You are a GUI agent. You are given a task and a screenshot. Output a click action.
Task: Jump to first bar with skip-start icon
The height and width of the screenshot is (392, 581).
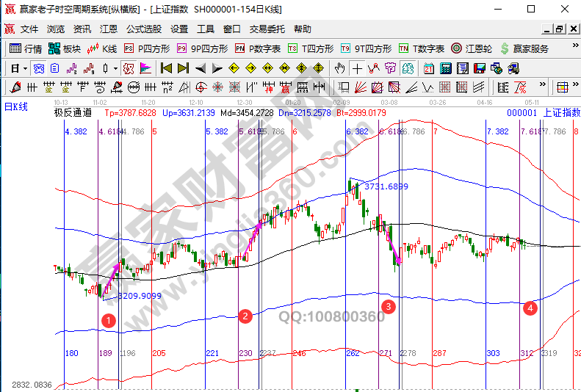(x=166, y=68)
